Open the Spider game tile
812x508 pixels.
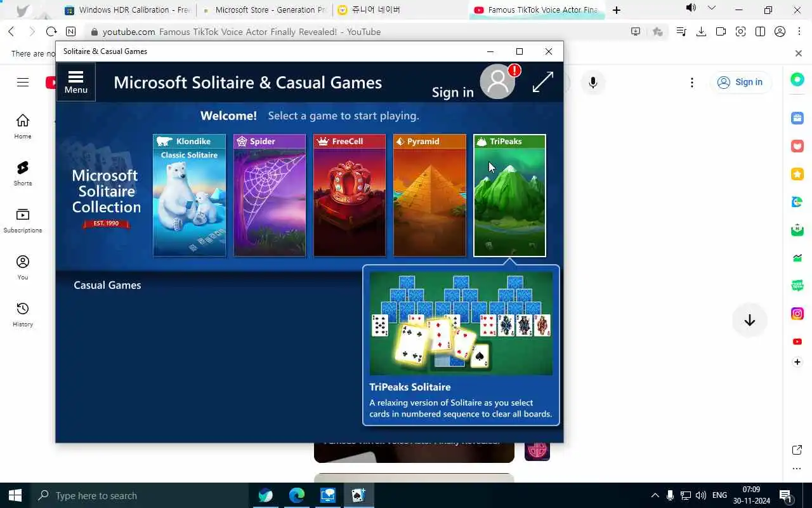tap(270, 196)
